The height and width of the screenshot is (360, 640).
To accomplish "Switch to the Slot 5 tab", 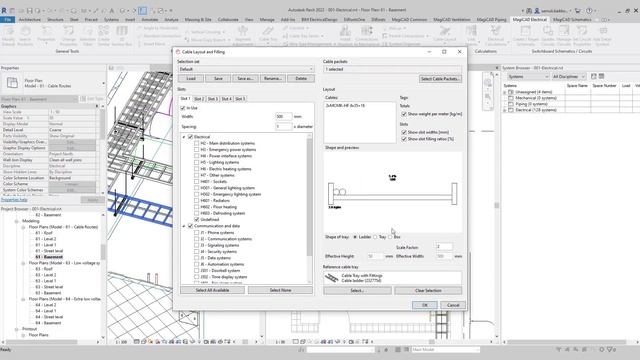I will (x=240, y=99).
